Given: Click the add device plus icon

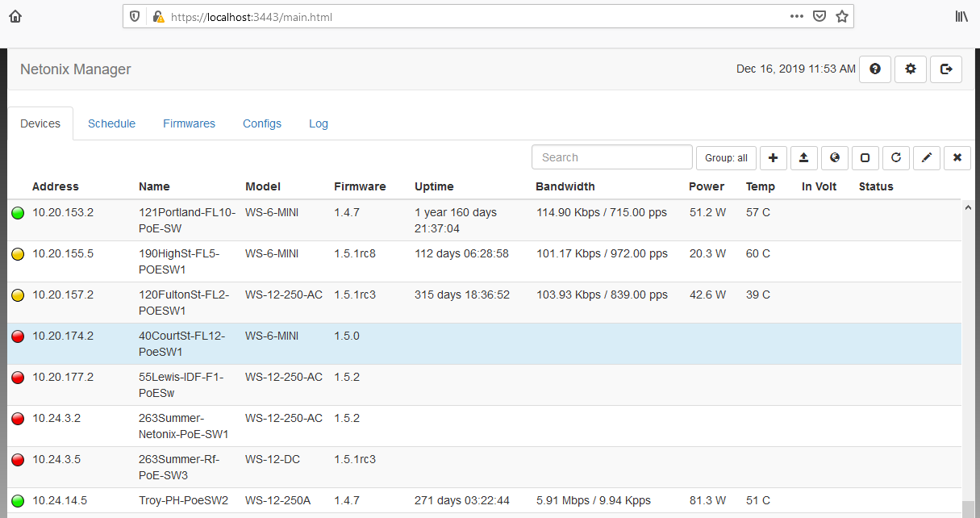Looking at the screenshot, I should [773, 158].
